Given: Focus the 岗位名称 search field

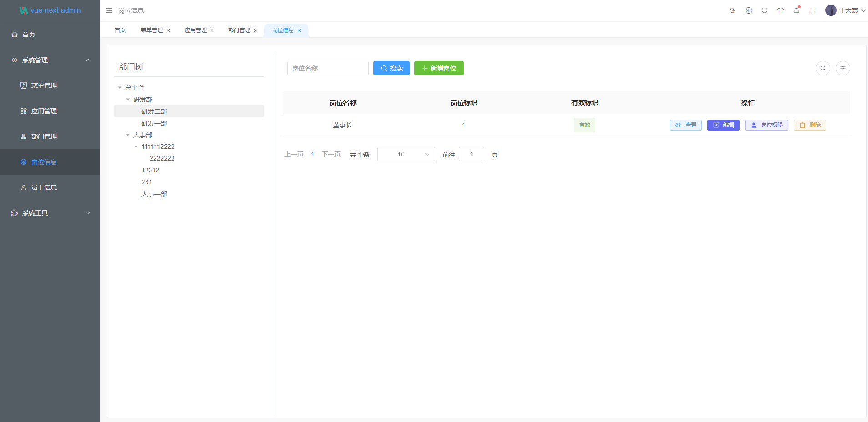Looking at the screenshot, I should [x=328, y=68].
